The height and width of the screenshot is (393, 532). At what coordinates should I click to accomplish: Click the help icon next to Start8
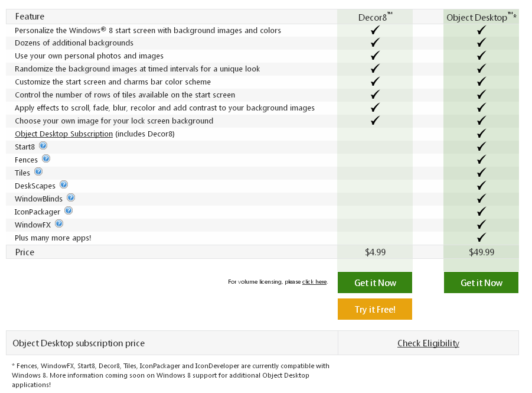pos(43,146)
